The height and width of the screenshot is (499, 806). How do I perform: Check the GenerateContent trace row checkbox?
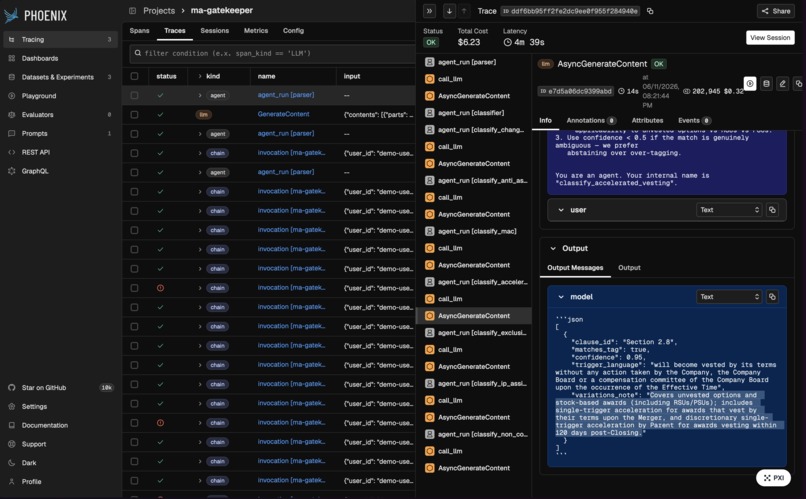pyautogui.click(x=135, y=115)
